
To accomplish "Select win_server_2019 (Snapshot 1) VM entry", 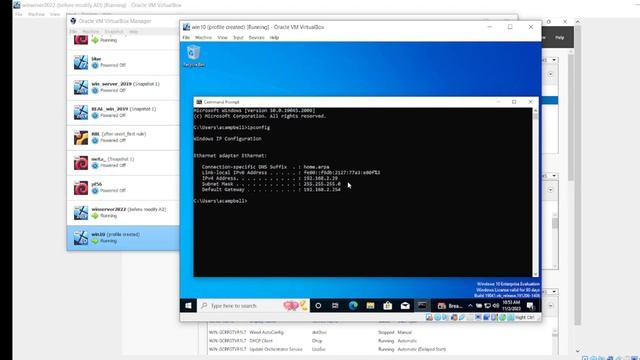I will click(123, 87).
